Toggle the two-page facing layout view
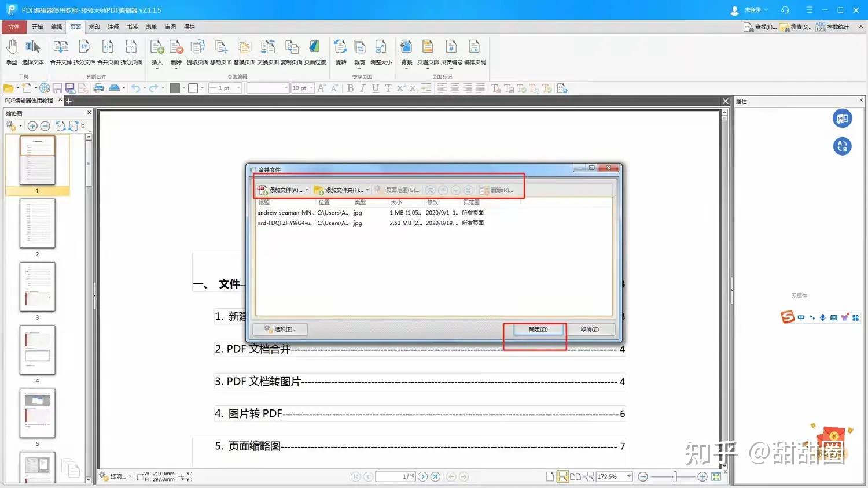 click(575, 476)
